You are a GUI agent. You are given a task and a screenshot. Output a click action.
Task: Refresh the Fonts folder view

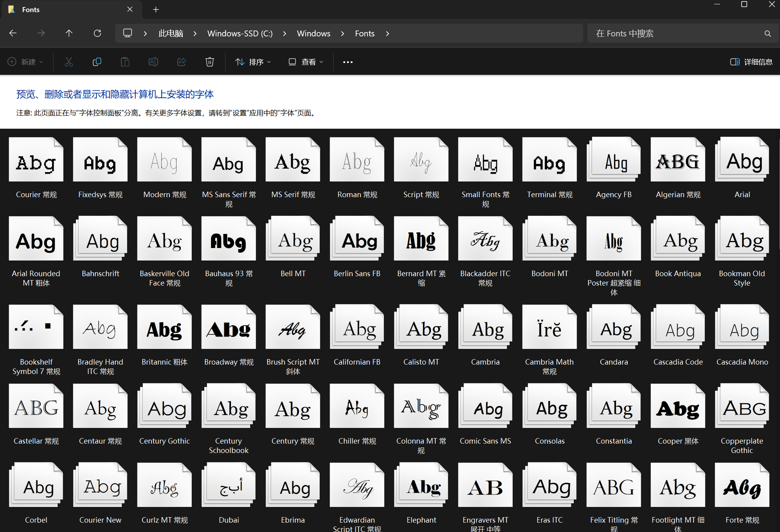click(x=97, y=33)
